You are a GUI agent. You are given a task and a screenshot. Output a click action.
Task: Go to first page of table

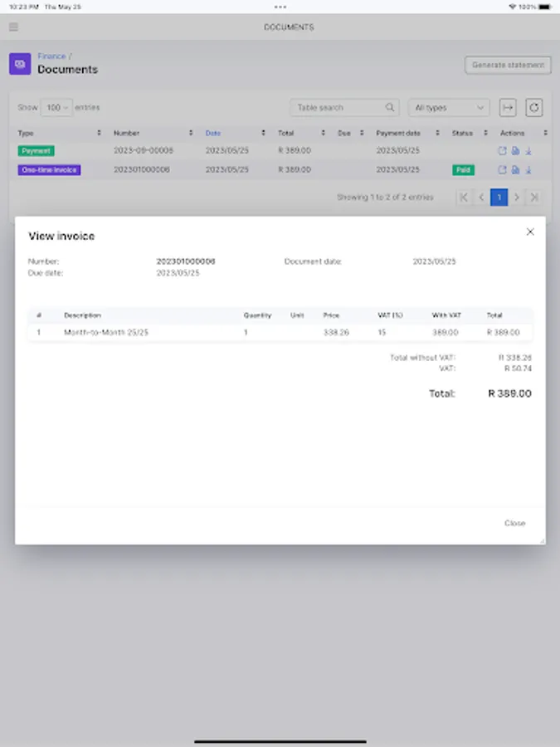tap(464, 198)
